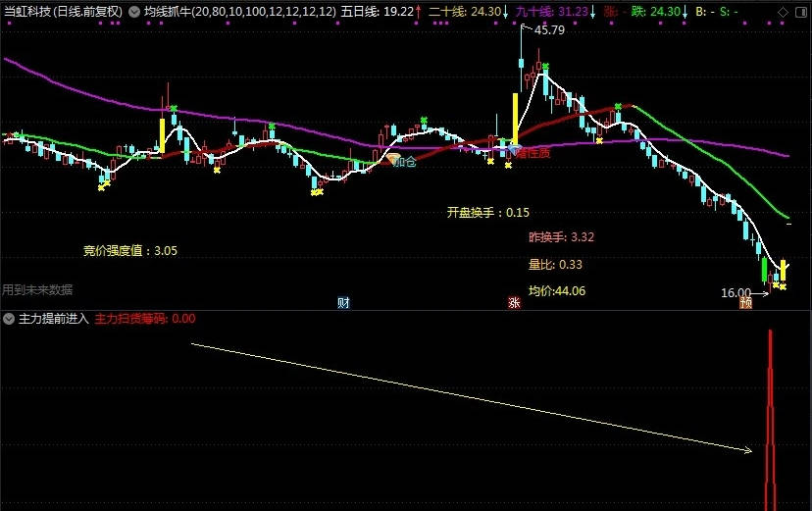The height and width of the screenshot is (511, 812).
Task: Click the 昨换手: 3.32 text
Action: (x=561, y=237)
